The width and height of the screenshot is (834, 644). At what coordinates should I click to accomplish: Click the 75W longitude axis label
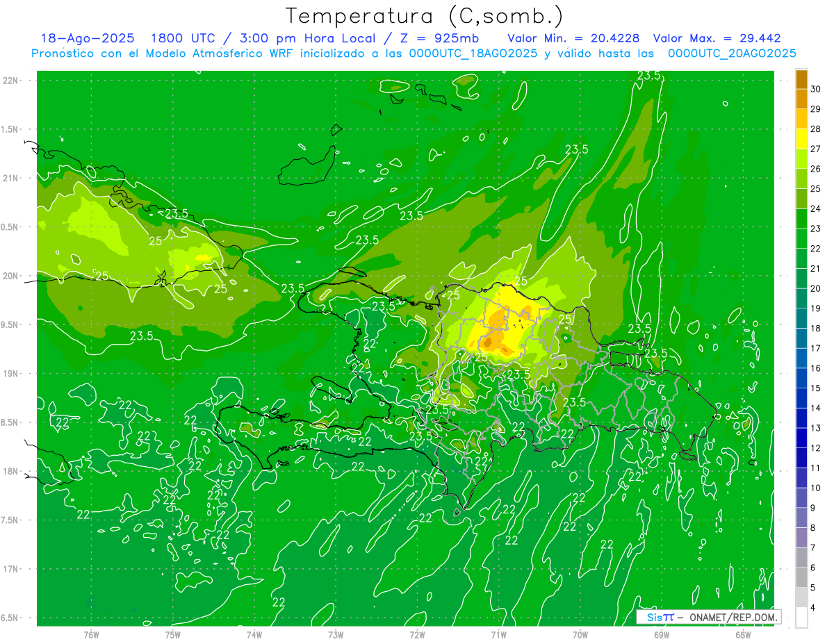point(173,635)
